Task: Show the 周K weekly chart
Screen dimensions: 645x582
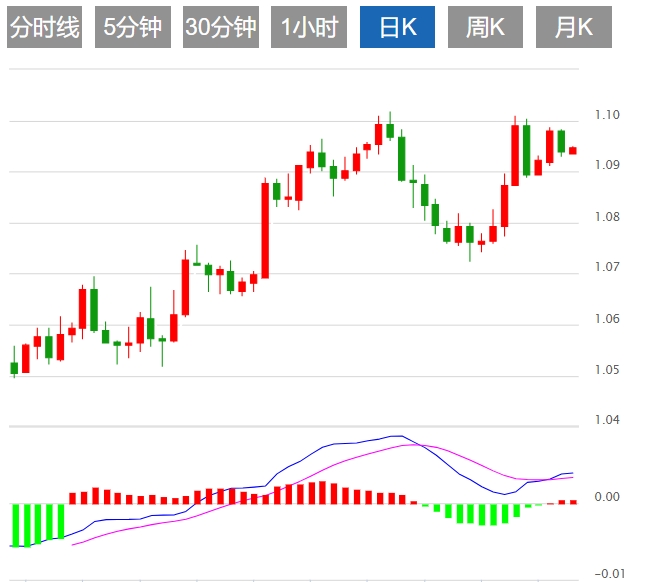Action: click(x=485, y=28)
